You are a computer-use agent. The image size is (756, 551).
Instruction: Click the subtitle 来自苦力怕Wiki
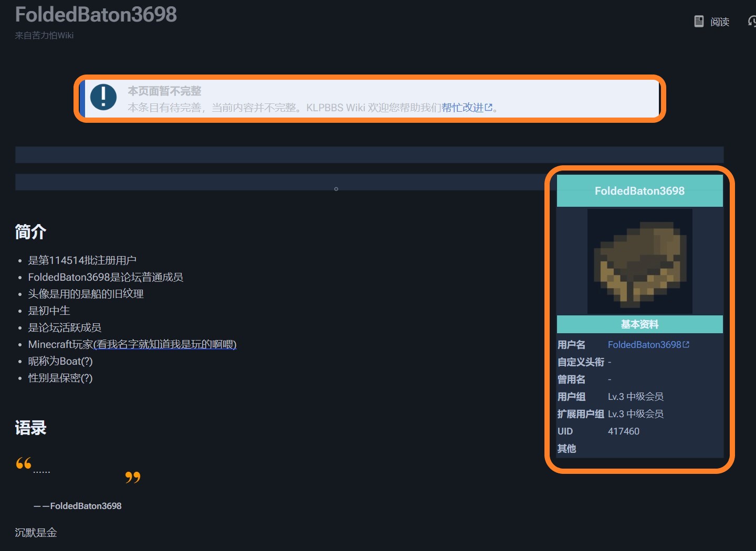coord(44,35)
